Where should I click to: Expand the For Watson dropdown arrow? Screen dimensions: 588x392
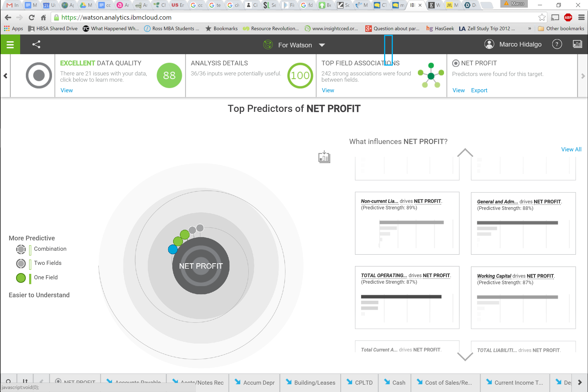coord(322,45)
